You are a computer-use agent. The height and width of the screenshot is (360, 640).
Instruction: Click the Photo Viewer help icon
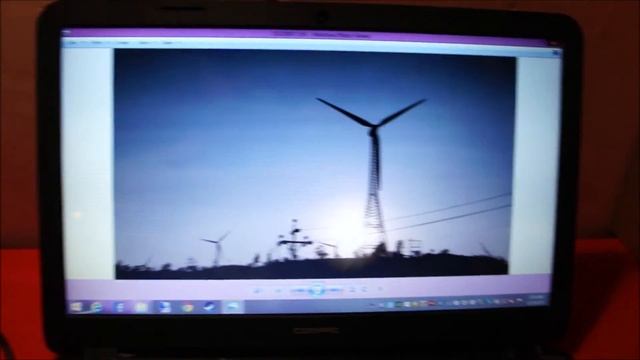556,52
